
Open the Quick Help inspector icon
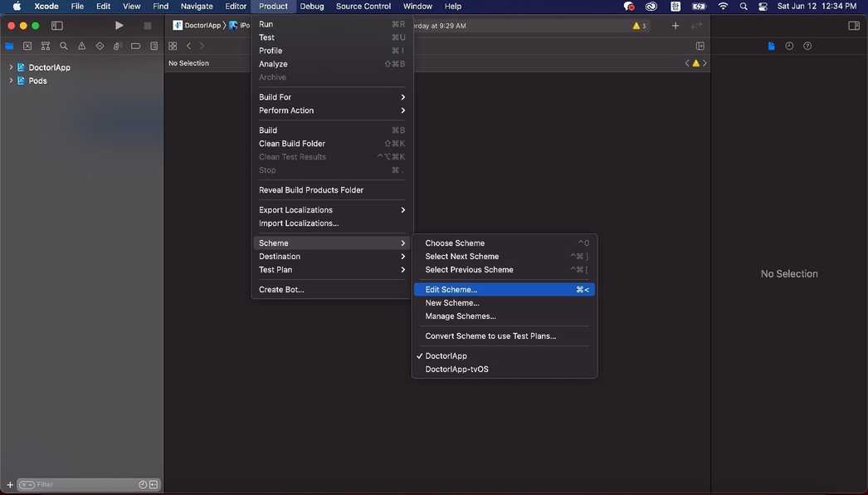pos(807,46)
